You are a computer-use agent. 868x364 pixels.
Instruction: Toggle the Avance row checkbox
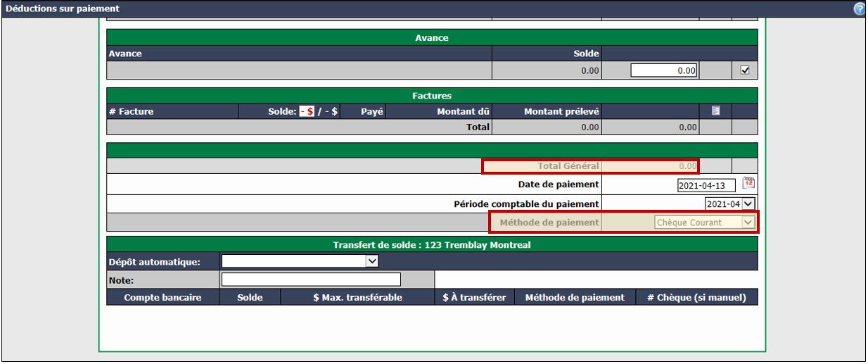[x=745, y=70]
